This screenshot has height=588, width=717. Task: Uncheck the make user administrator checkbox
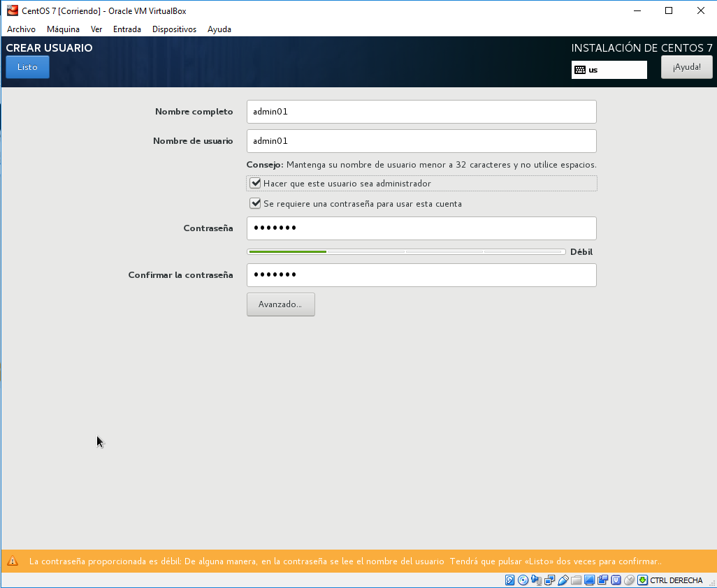[255, 184]
